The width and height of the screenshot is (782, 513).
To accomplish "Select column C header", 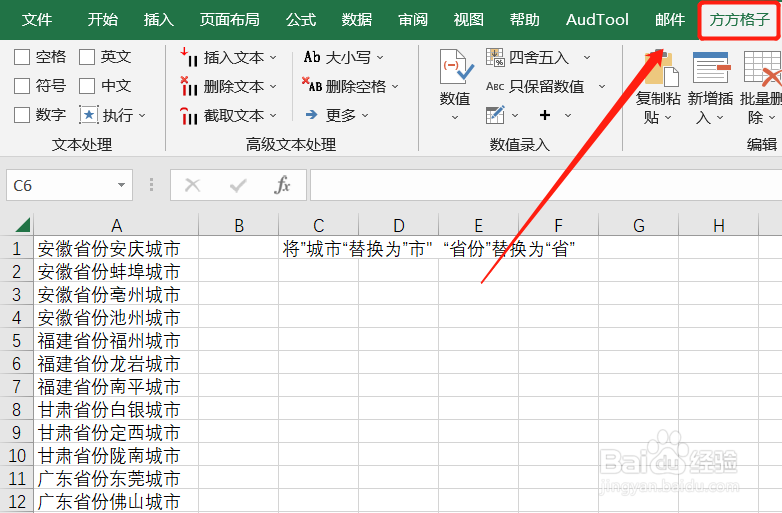I will pos(319,225).
